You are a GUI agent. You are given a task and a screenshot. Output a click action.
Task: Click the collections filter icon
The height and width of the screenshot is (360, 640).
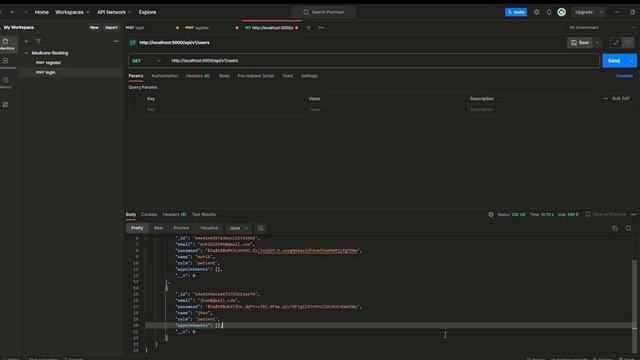coord(38,41)
